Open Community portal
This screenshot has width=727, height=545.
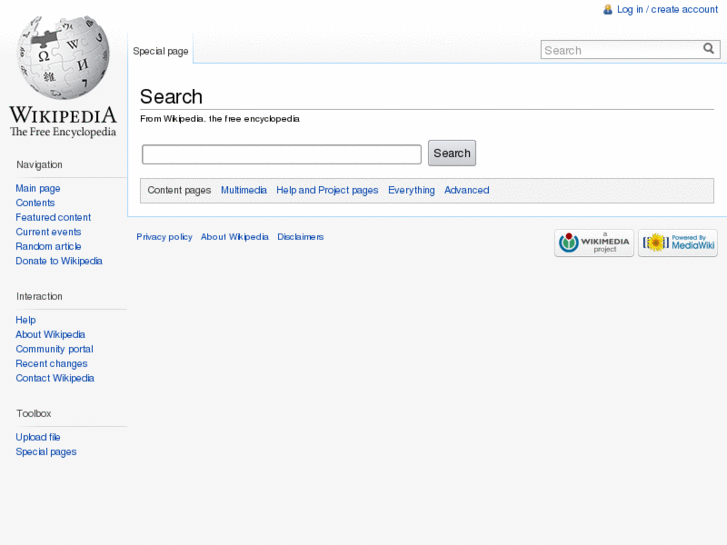[55, 349]
